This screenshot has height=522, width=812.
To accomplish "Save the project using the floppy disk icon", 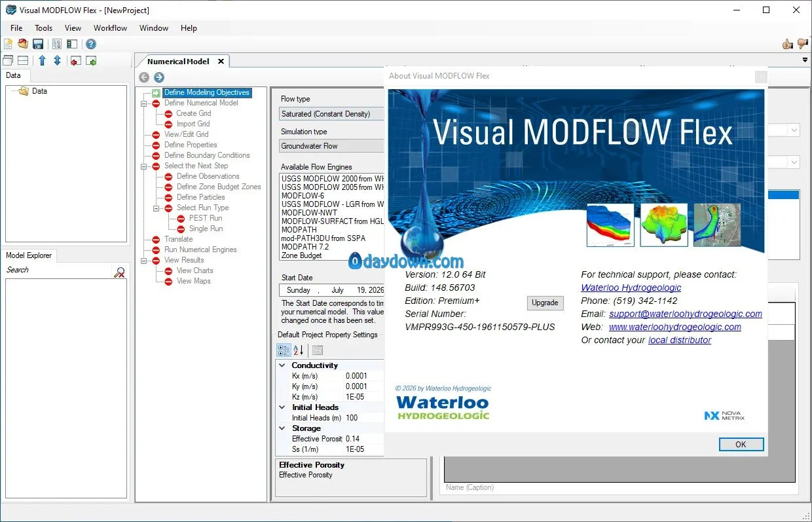I will point(38,44).
